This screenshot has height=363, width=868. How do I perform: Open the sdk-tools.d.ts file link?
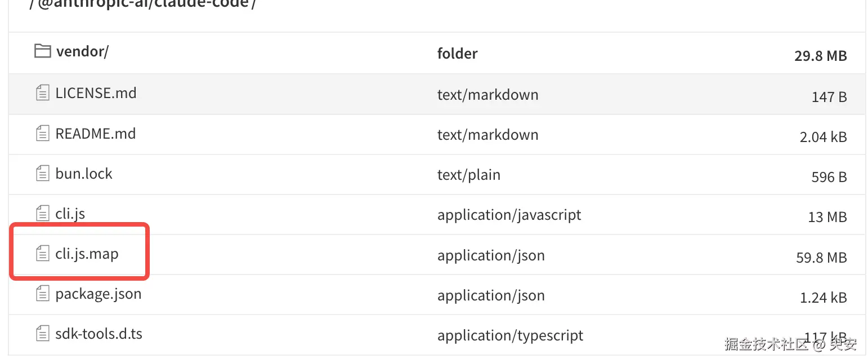[x=99, y=334]
